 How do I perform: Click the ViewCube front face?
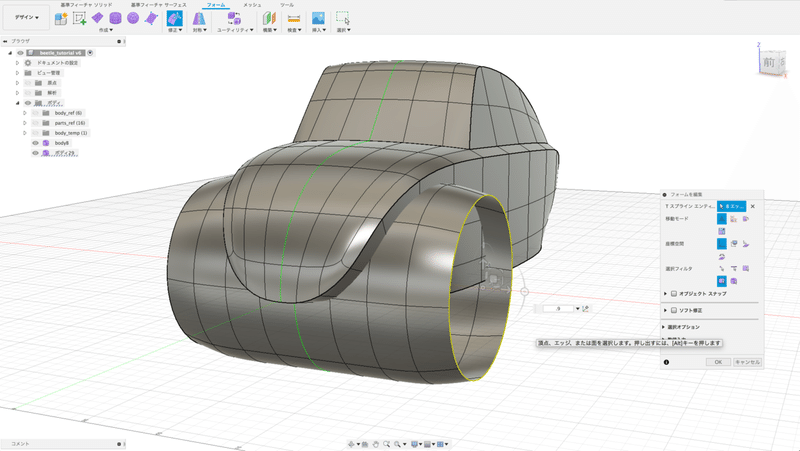(768, 62)
